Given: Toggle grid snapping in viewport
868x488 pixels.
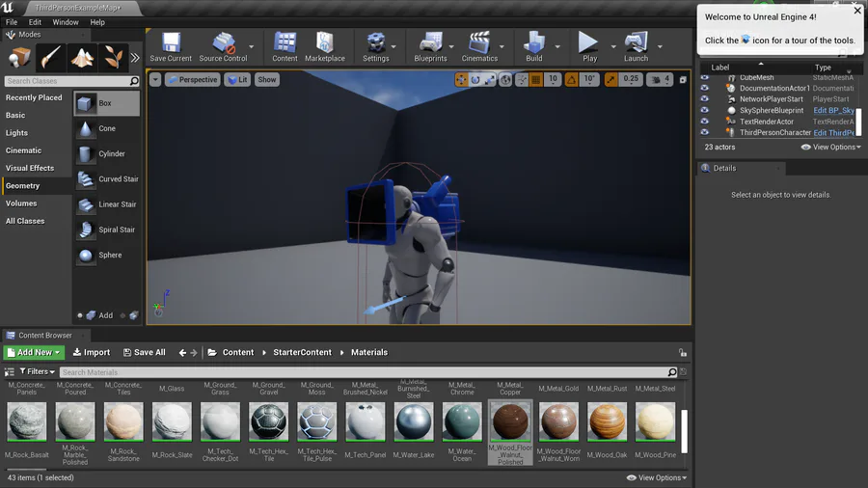Looking at the screenshot, I should pos(536,80).
